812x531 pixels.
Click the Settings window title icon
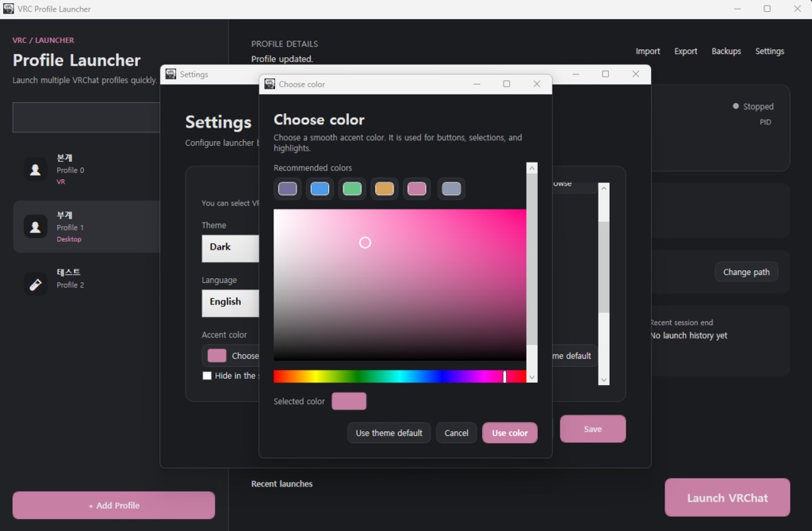click(x=170, y=74)
